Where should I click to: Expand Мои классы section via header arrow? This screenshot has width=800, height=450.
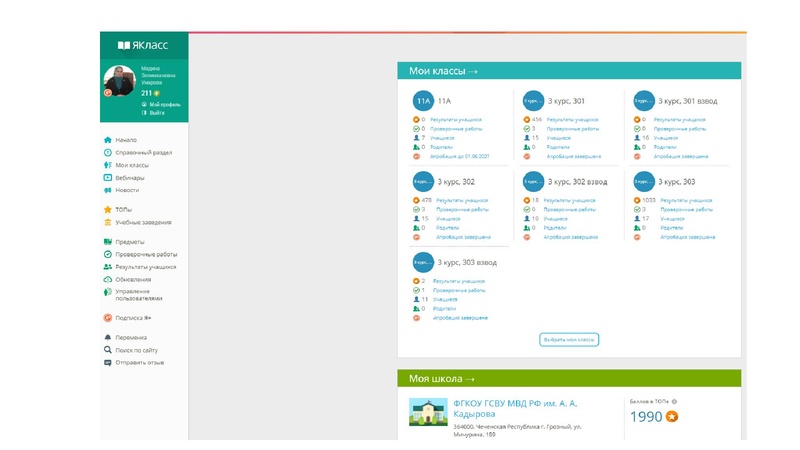(x=472, y=71)
